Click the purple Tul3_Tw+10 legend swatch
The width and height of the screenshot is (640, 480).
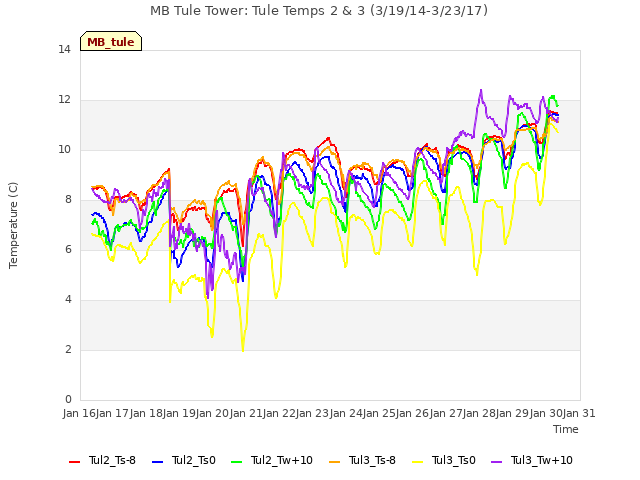click(497, 462)
